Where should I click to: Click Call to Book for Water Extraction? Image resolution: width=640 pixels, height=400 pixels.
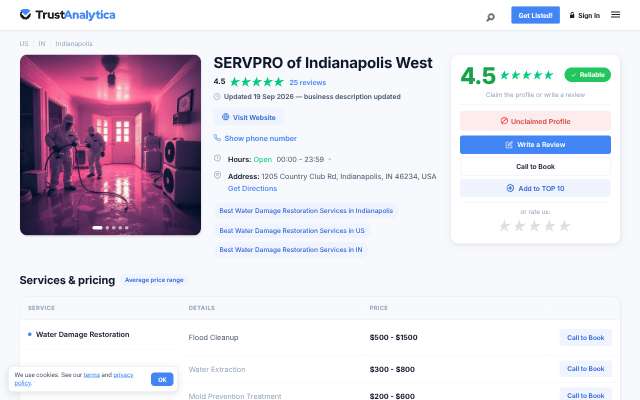(585, 369)
